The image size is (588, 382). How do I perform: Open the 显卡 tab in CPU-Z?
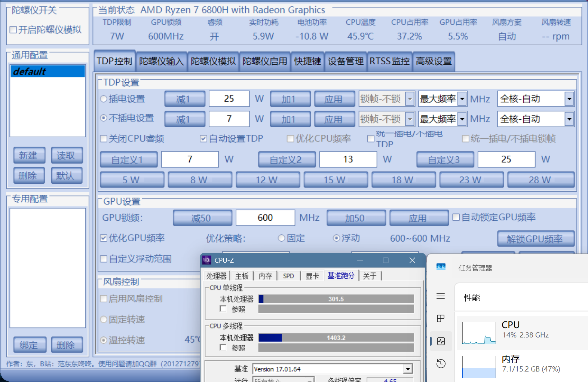pyautogui.click(x=312, y=276)
